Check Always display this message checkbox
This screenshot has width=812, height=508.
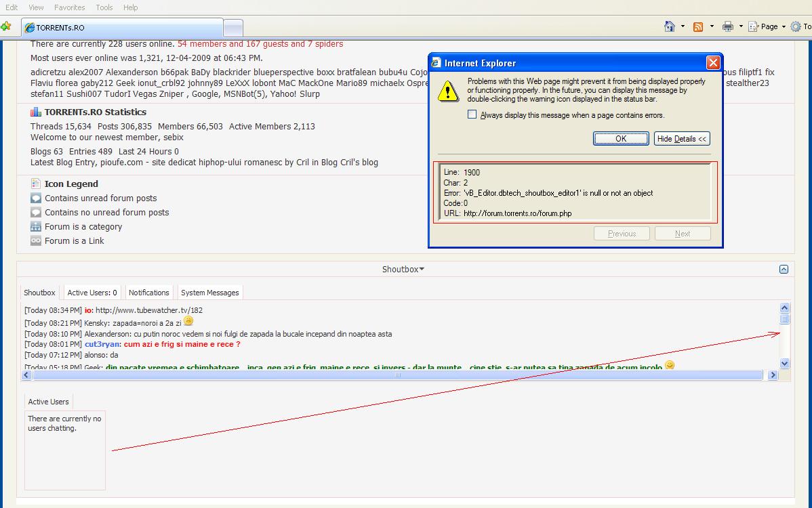tap(472, 114)
